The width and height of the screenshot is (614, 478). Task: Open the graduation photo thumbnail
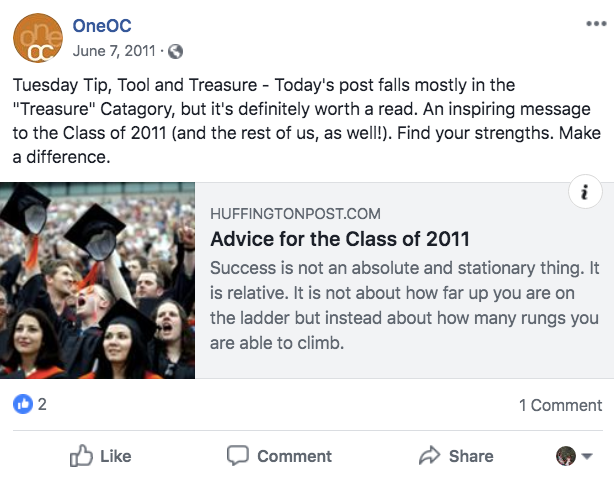(97, 280)
